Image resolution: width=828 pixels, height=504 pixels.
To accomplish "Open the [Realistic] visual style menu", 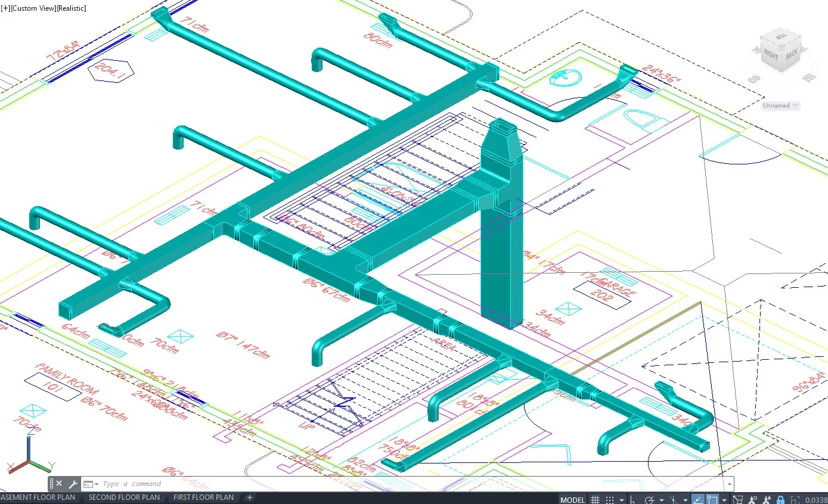I will [71, 8].
